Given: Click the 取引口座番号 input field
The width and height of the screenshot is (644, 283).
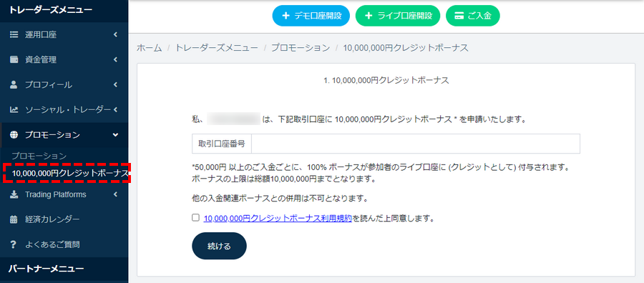Looking at the screenshot, I should point(416,144).
